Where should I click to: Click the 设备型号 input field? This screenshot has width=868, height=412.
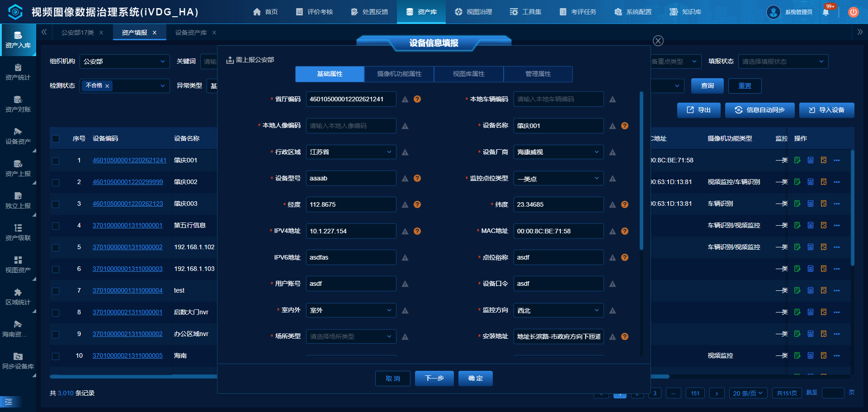pos(351,178)
